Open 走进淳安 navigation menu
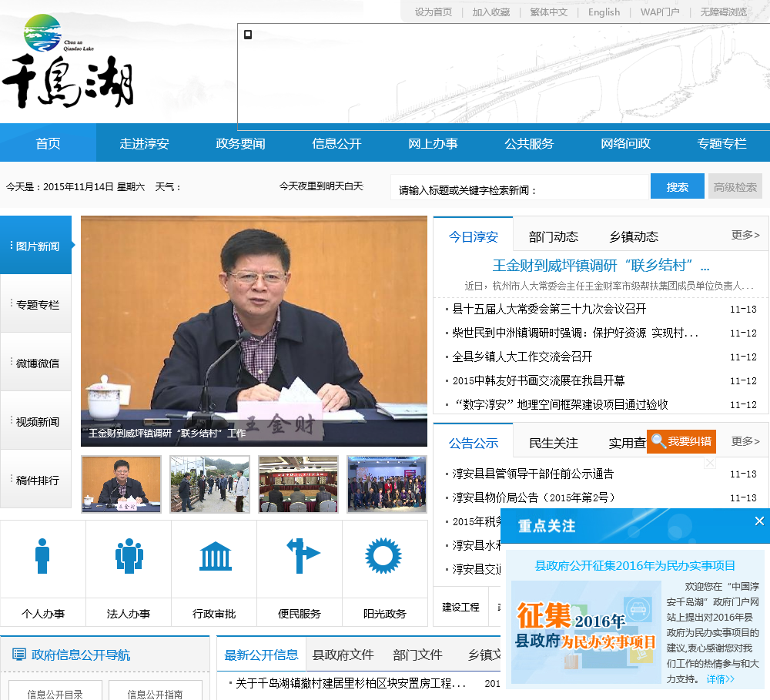This screenshot has height=700, width=770. pos(145,143)
